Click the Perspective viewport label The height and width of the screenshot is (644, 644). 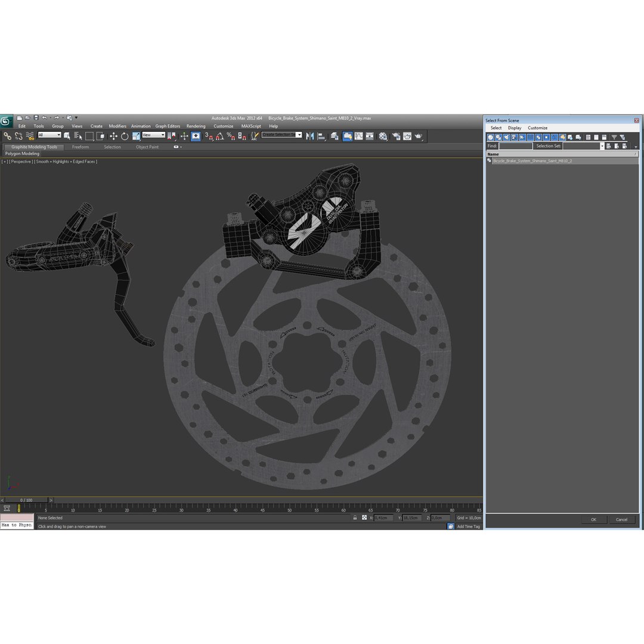(x=21, y=162)
